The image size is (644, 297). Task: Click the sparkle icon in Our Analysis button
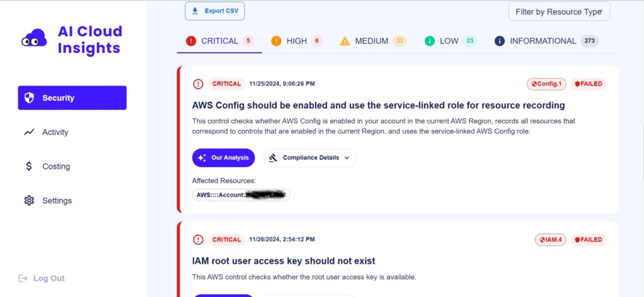point(202,158)
